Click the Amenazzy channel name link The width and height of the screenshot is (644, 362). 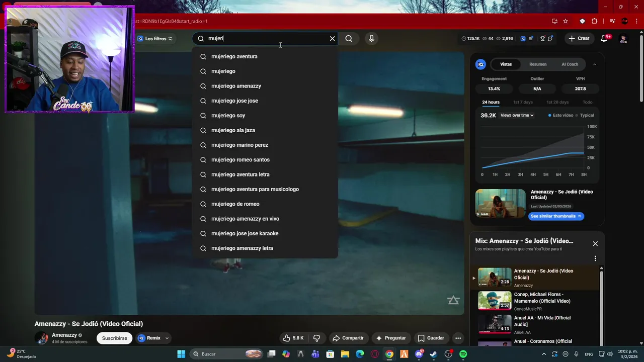[x=64, y=335]
